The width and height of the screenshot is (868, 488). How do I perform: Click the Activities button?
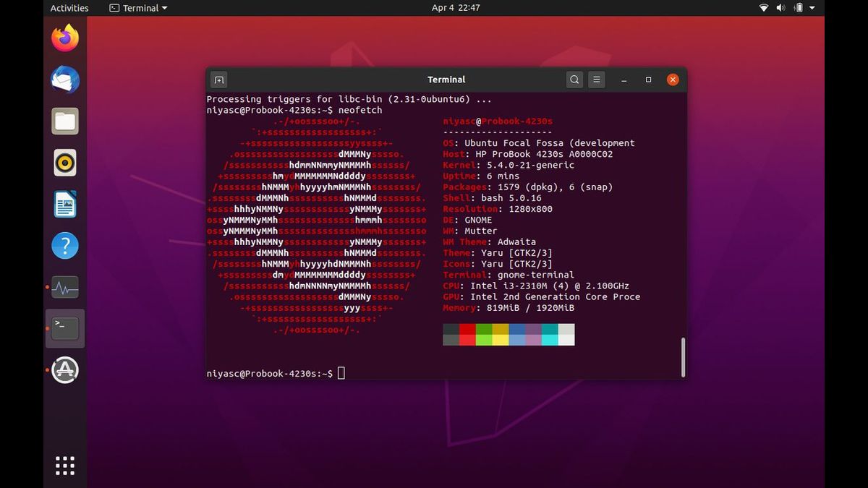69,8
